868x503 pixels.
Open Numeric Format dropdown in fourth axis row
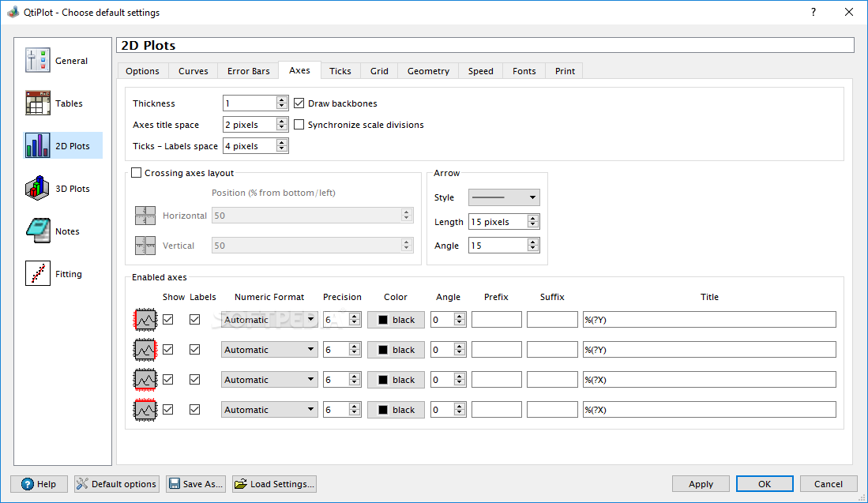(x=269, y=409)
